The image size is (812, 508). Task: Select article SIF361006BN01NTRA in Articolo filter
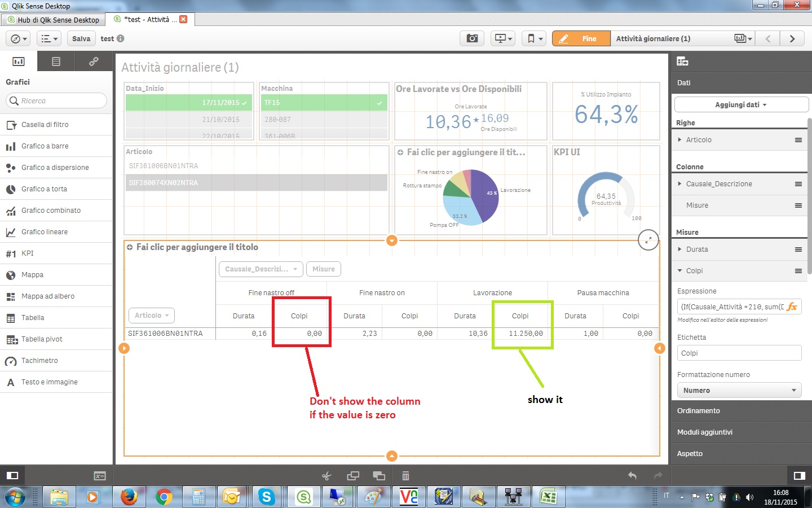(257, 166)
